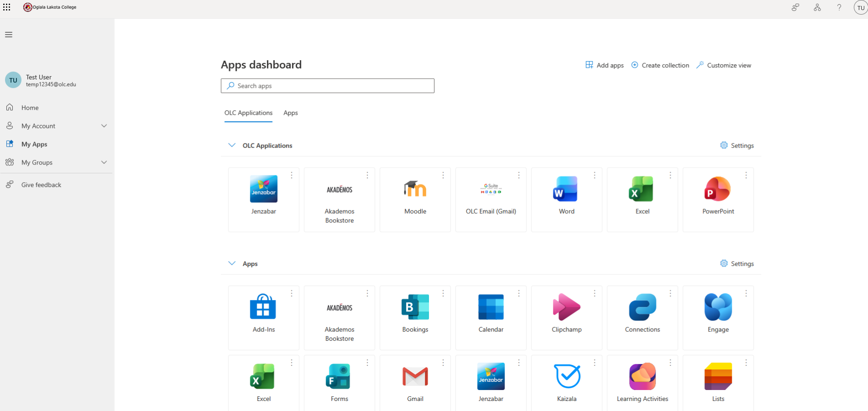Open more options for Calendar tile

click(x=519, y=294)
